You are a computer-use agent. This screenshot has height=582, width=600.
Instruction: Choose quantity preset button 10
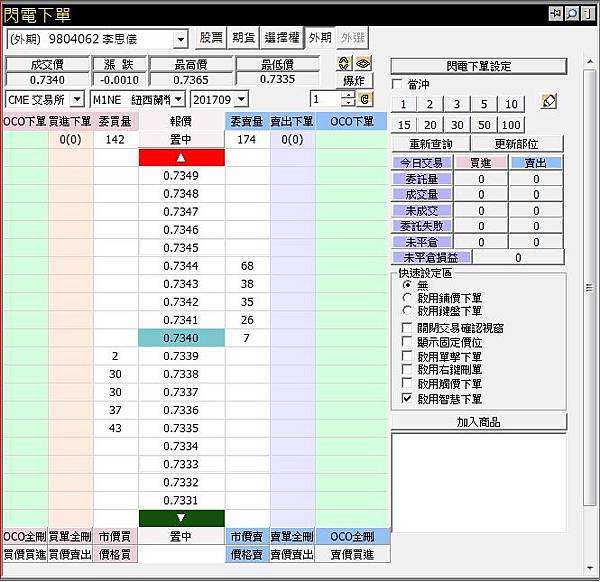pos(511,104)
